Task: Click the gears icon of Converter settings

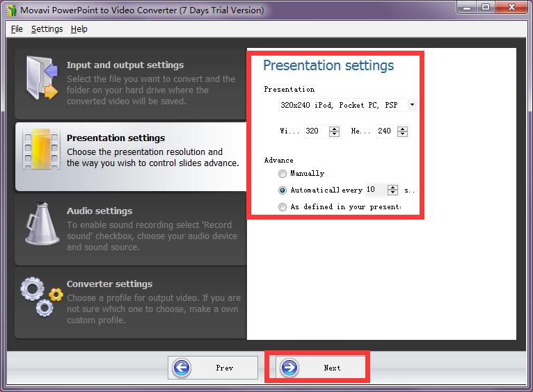Action: 41,297
